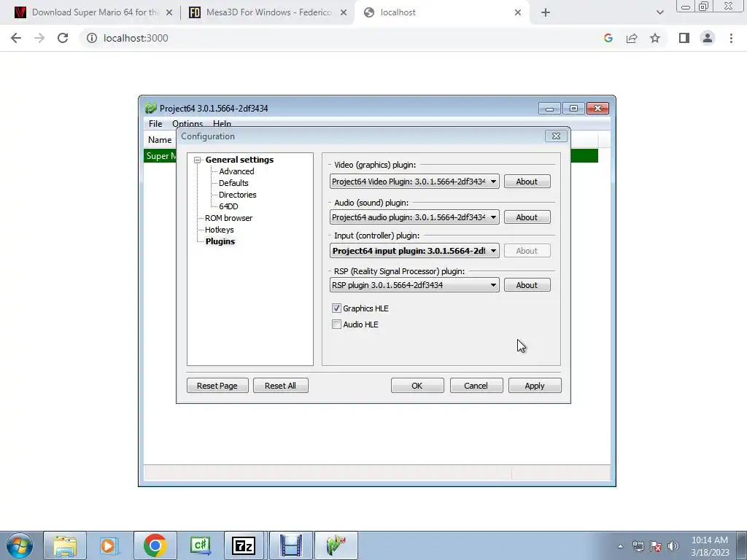
Task: Open the Video graphics plugin dropdown
Action: click(x=414, y=182)
